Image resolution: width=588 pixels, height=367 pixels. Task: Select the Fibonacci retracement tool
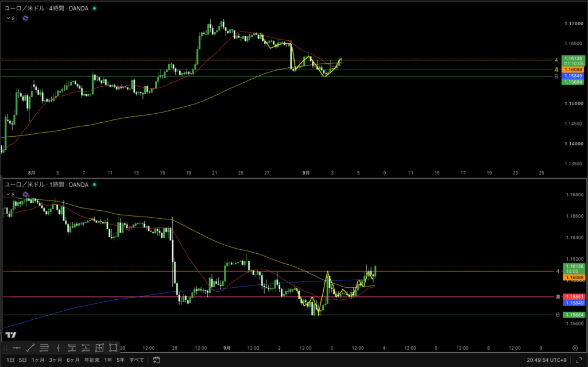pos(44,348)
